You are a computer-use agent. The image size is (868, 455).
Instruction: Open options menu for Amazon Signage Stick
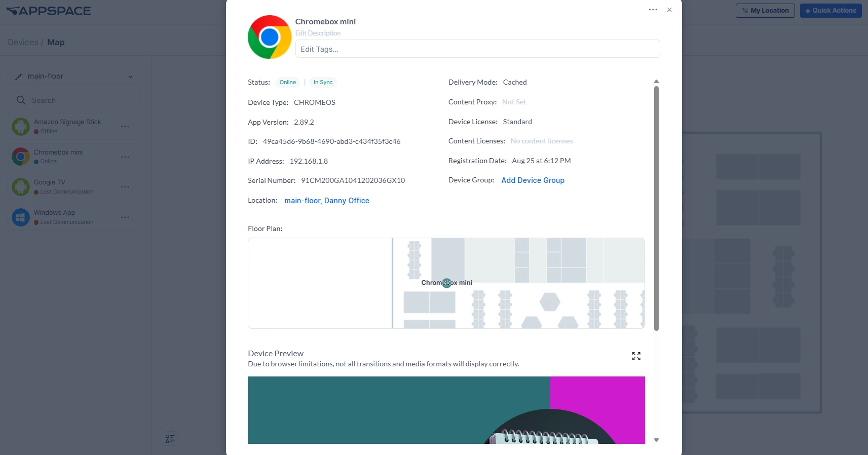click(125, 127)
